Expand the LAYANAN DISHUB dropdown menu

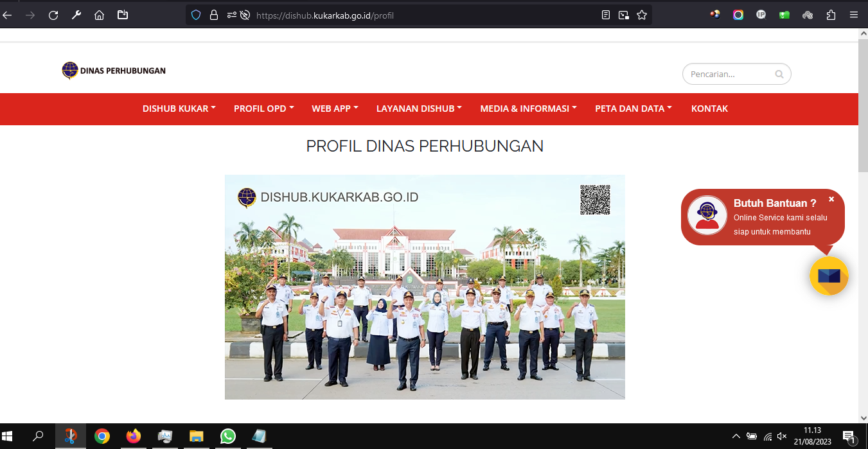419,109
